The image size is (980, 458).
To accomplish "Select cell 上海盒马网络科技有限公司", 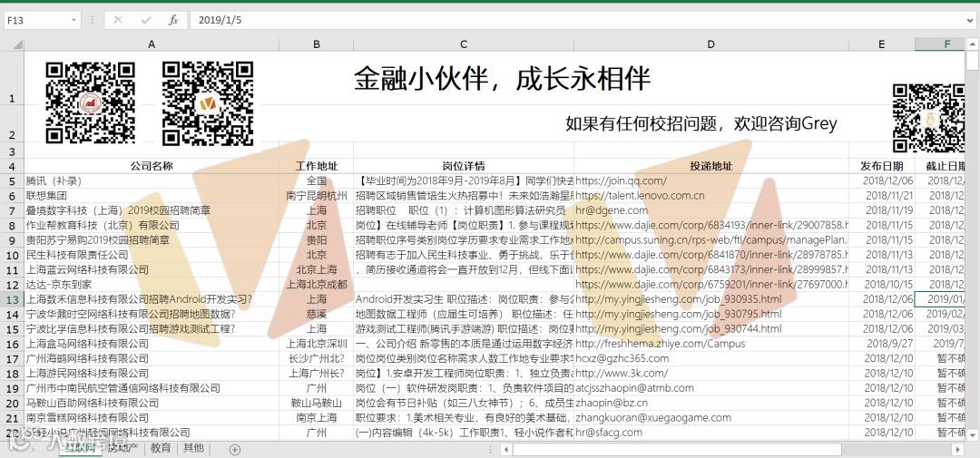I will [152, 344].
